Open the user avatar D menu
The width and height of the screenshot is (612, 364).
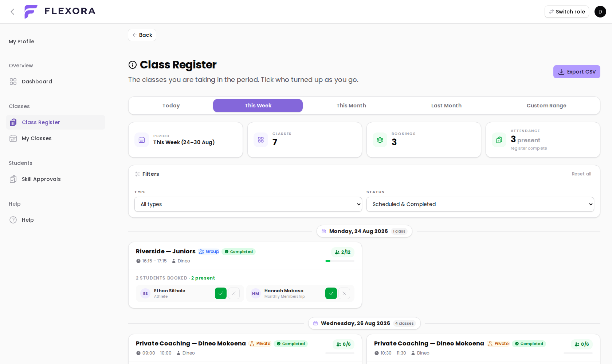[600, 12]
